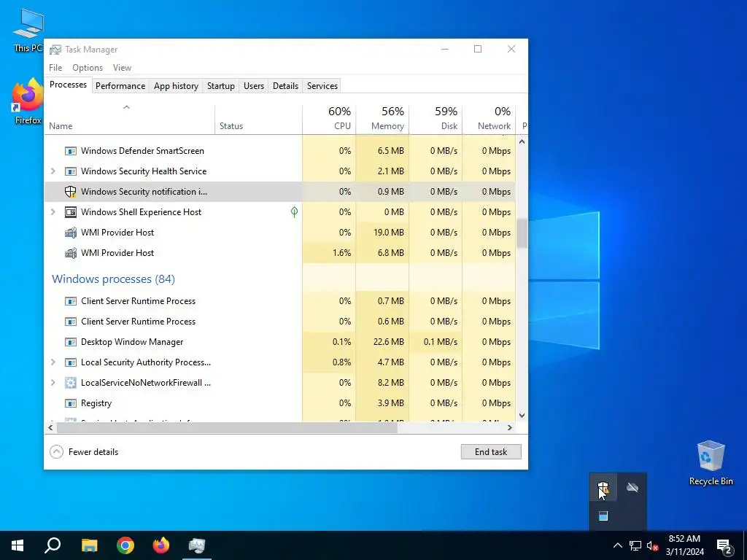Switch to the Details tab
The width and height of the screenshot is (747, 560).
pos(285,86)
